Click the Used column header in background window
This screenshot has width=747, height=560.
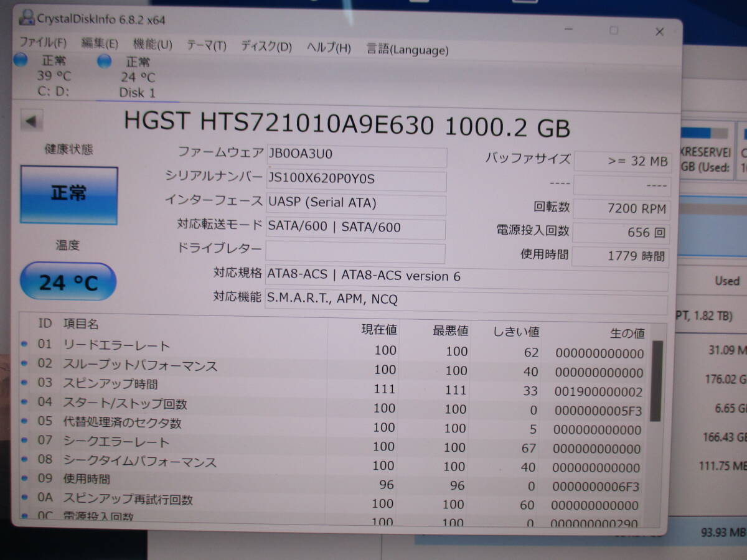726,281
